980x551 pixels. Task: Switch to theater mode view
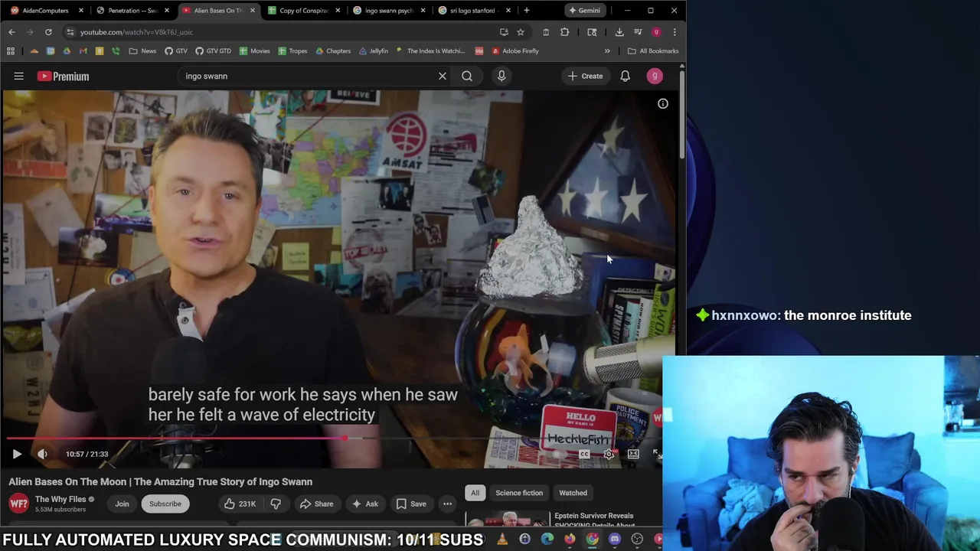[633, 454]
